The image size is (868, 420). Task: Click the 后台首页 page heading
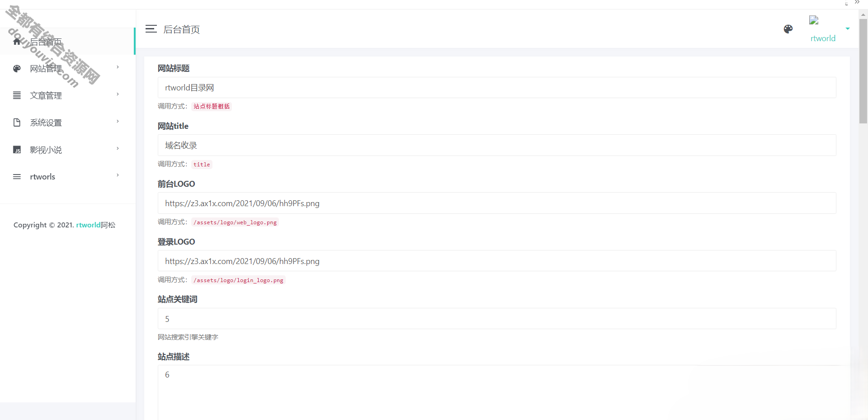coord(181,29)
